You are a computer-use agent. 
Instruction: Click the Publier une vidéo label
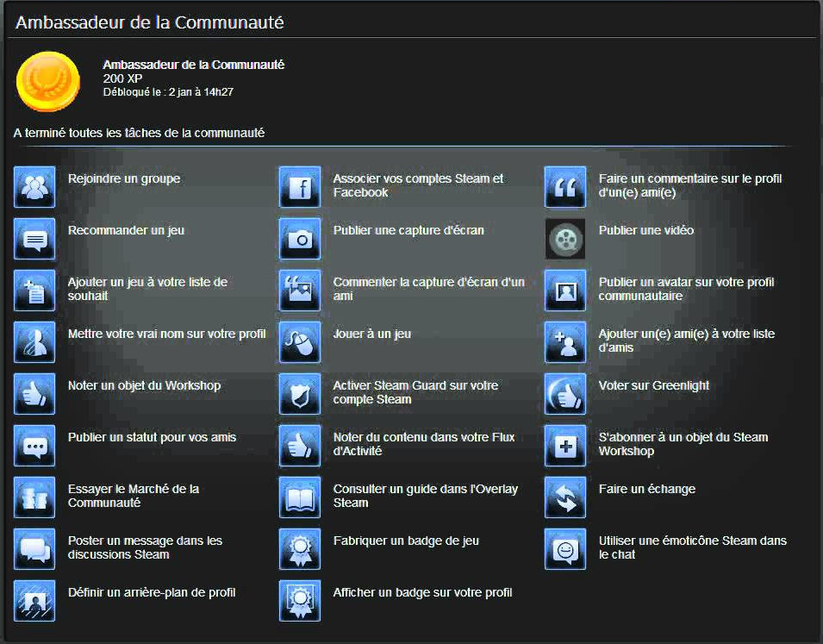[x=646, y=230]
